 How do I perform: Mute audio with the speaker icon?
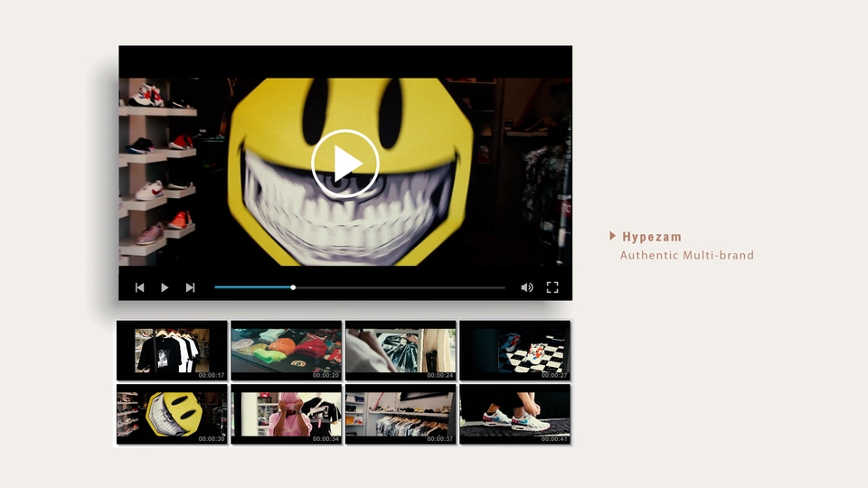[527, 287]
